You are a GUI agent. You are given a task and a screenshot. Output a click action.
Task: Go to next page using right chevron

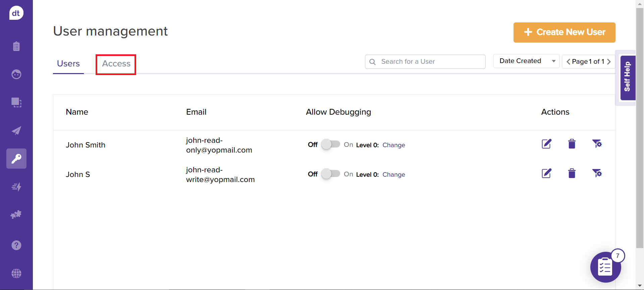[x=609, y=62]
